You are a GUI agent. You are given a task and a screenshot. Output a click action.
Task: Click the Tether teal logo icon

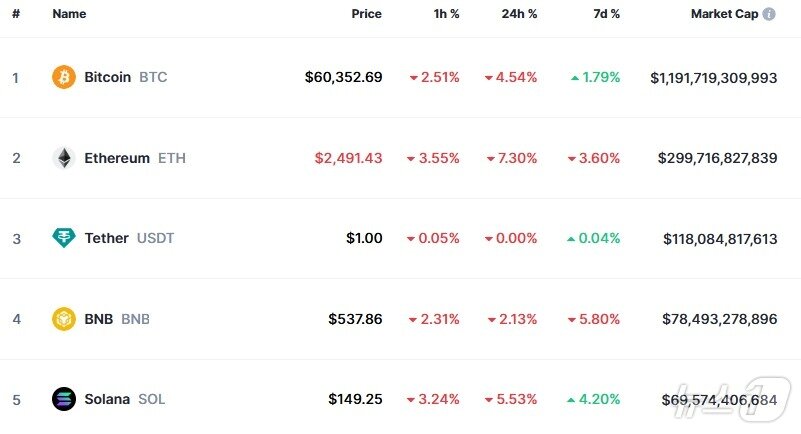point(64,238)
